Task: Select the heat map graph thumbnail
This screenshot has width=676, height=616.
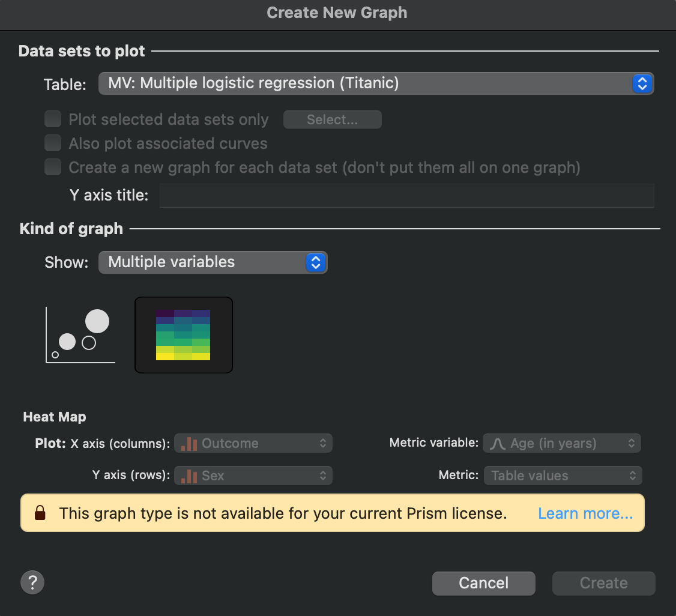Action: [x=183, y=335]
